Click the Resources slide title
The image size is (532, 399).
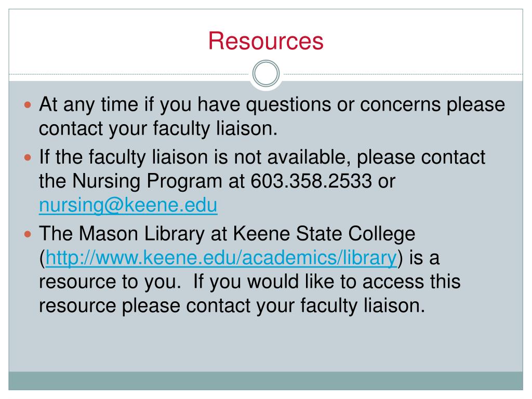coord(265,41)
